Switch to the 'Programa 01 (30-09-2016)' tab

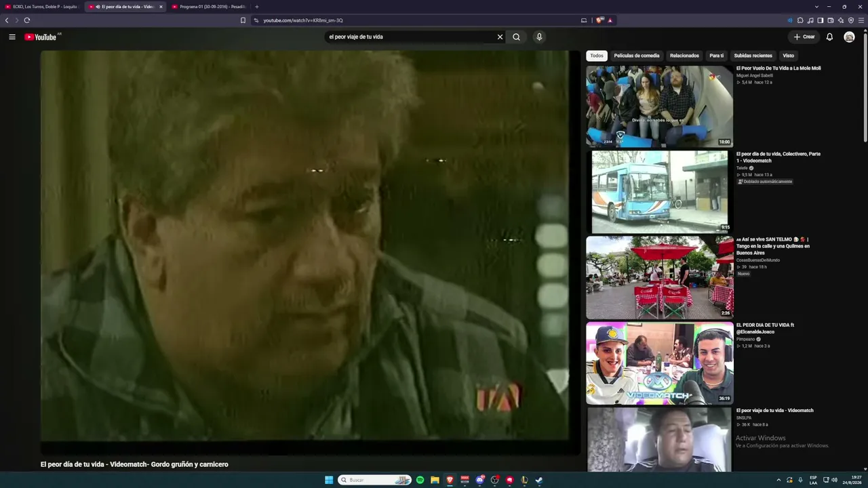(208, 7)
